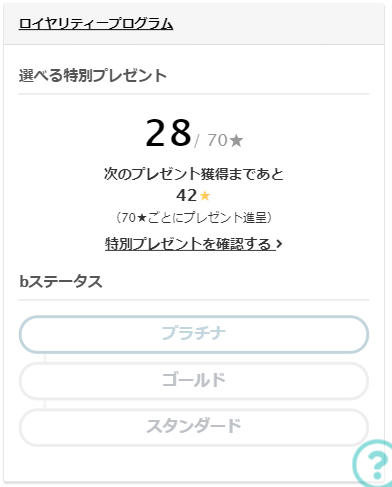Select the スタンダード status tier

pyautogui.click(x=194, y=427)
